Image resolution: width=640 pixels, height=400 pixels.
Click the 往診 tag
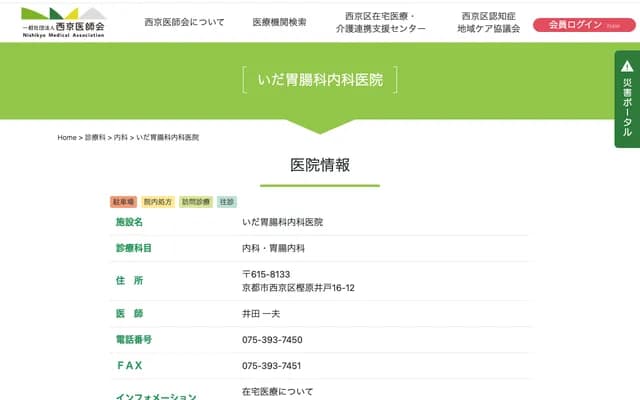click(x=227, y=201)
